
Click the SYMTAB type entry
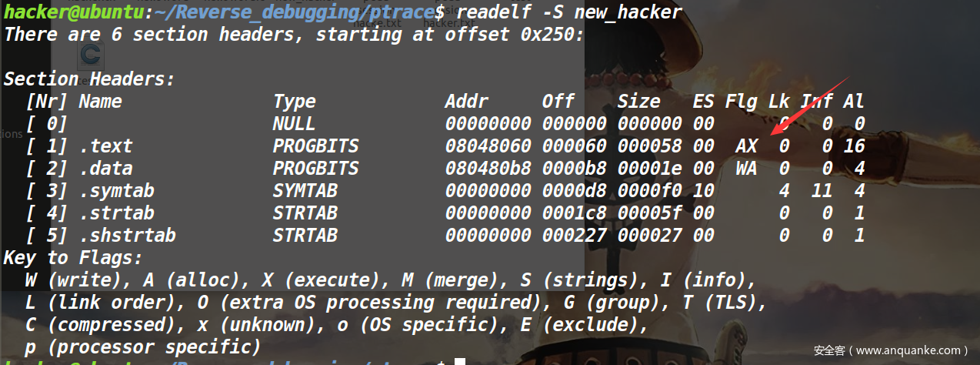pyautogui.click(x=305, y=191)
